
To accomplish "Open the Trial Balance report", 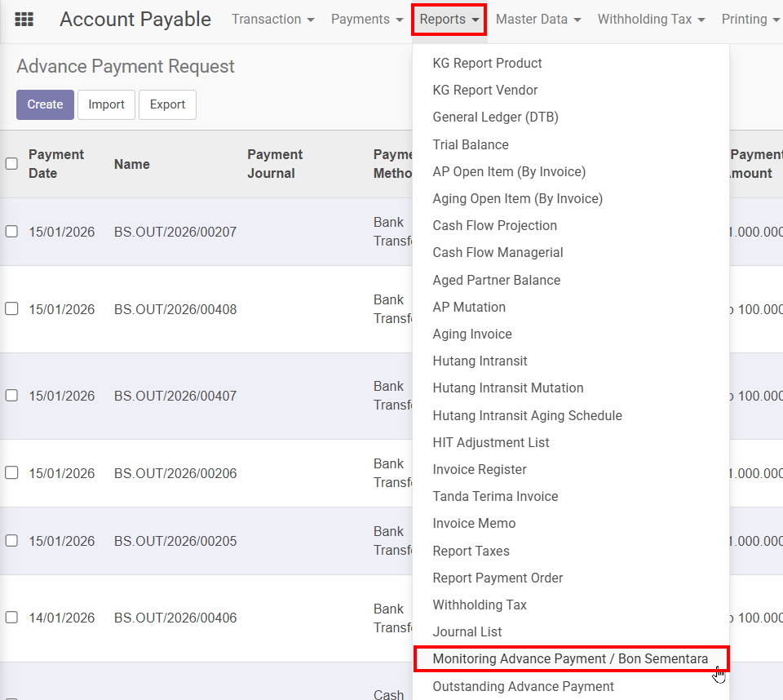I will pyautogui.click(x=471, y=144).
